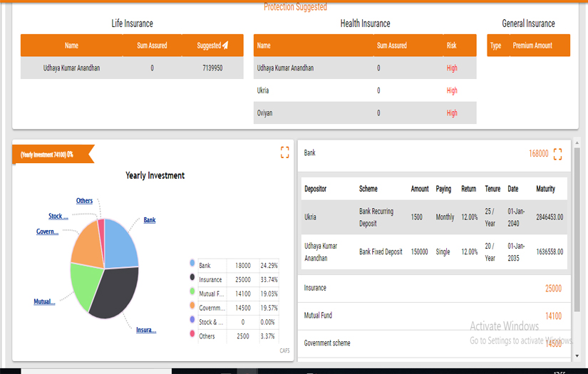Click the Bank total 168000 value
The image size is (588, 374).
[x=539, y=154]
